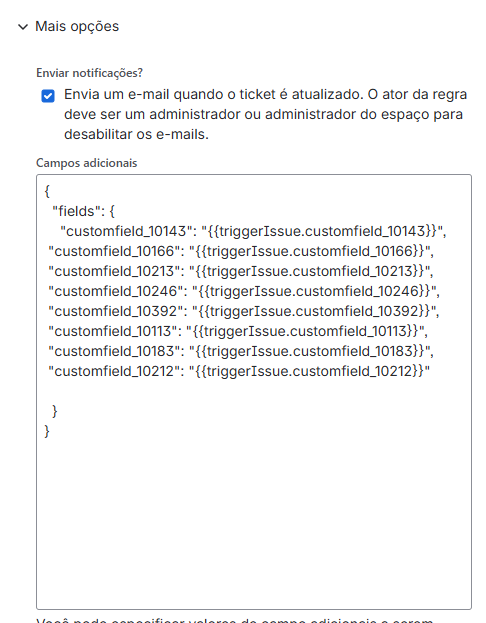Click the indented closing brace of fields
Viewport: 486px width, 623px height.
tap(55, 412)
